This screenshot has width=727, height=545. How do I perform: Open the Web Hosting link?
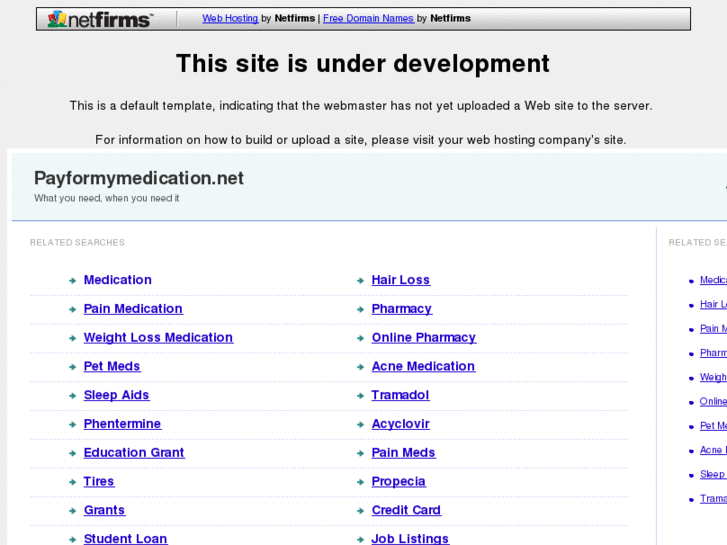(230, 18)
